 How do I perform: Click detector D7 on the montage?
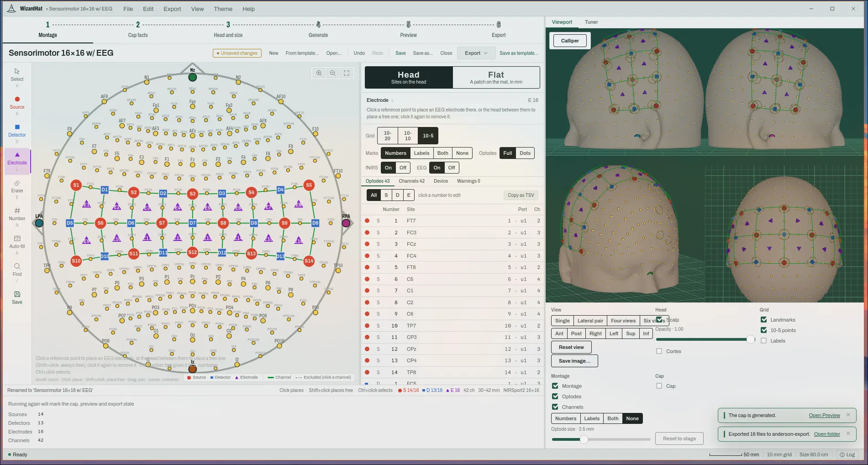pos(193,223)
